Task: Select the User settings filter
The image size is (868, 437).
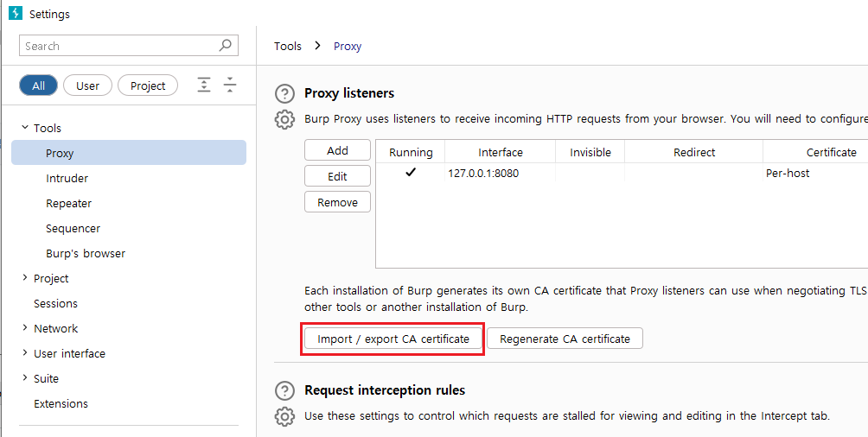Action: (x=87, y=85)
